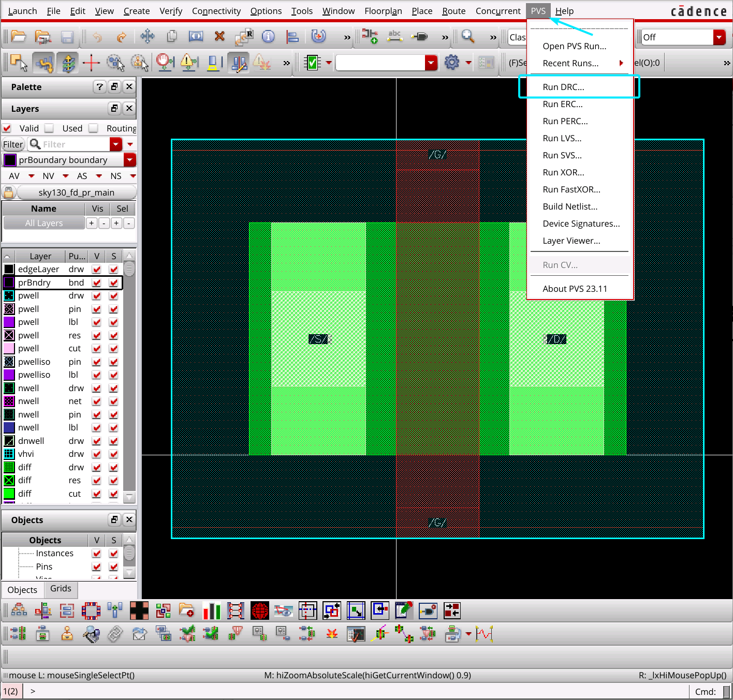Click the red-green bar chart icon
This screenshot has height=700, width=733.
(x=211, y=611)
